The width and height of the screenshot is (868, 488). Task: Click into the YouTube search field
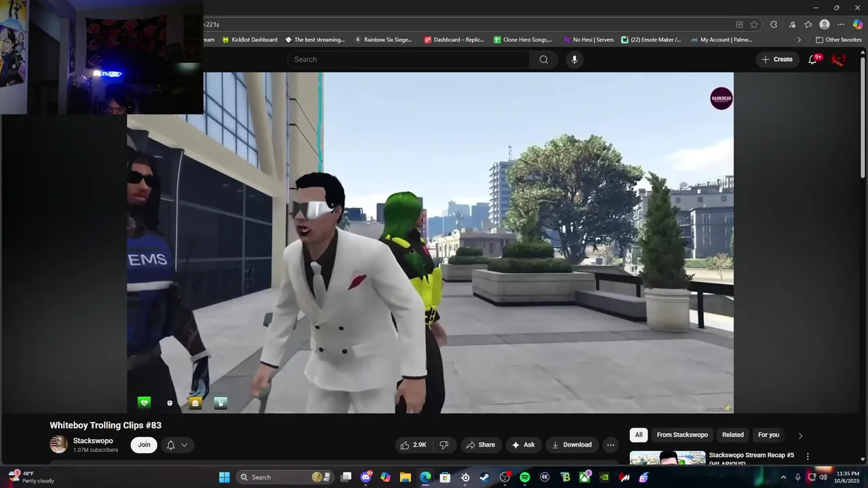pos(409,60)
